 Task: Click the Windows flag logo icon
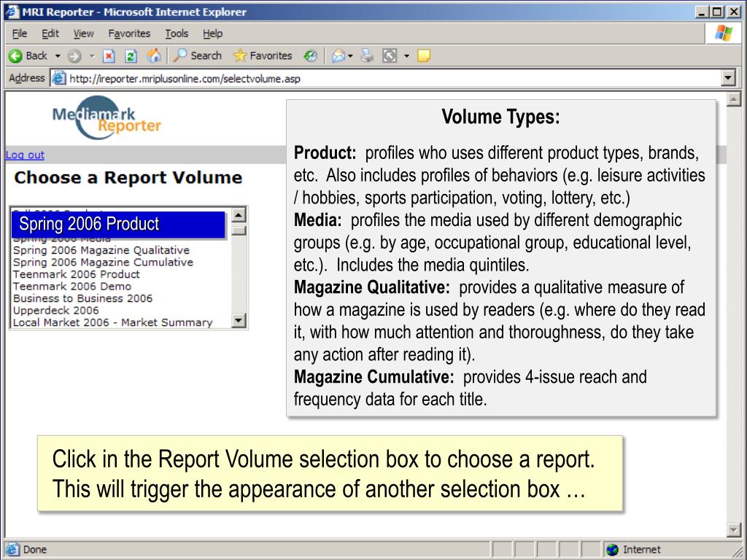click(x=724, y=34)
